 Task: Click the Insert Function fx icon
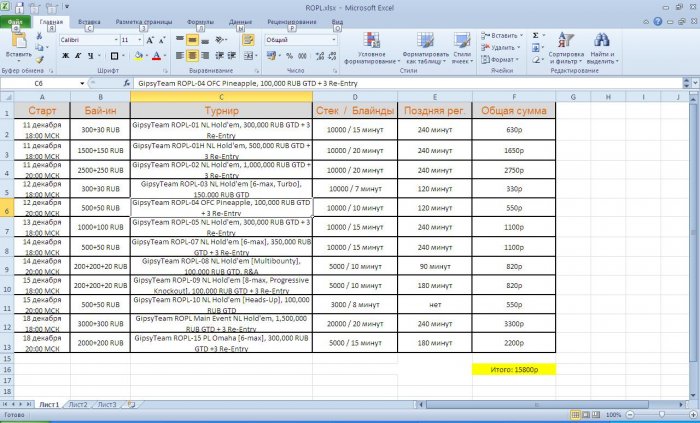127,84
